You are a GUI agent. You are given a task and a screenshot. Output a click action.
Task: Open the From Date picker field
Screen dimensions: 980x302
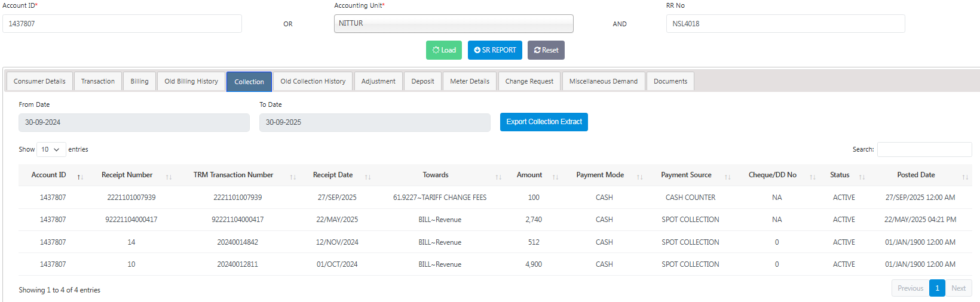click(134, 122)
